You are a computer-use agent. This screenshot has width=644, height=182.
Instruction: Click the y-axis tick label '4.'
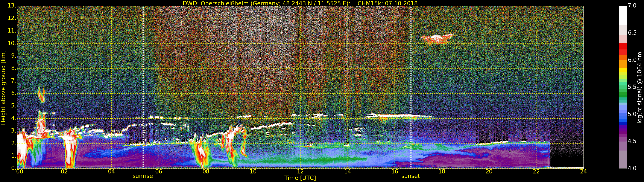click(x=14, y=118)
